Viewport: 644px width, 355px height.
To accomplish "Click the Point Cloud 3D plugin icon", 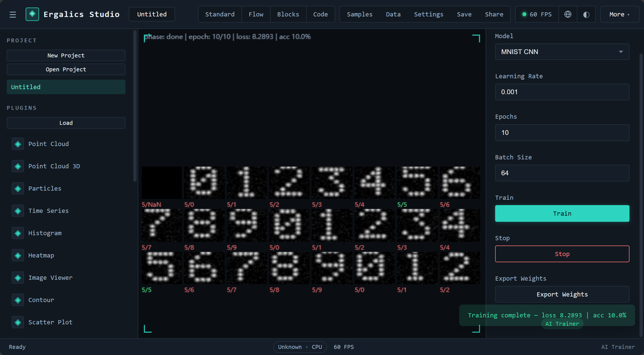I will pos(18,166).
